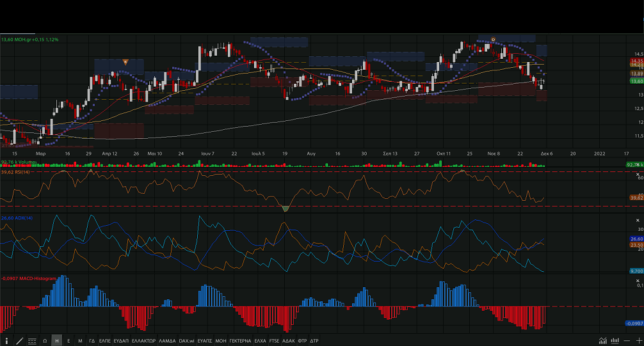Click the 9,700 value tag

pos(636,271)
